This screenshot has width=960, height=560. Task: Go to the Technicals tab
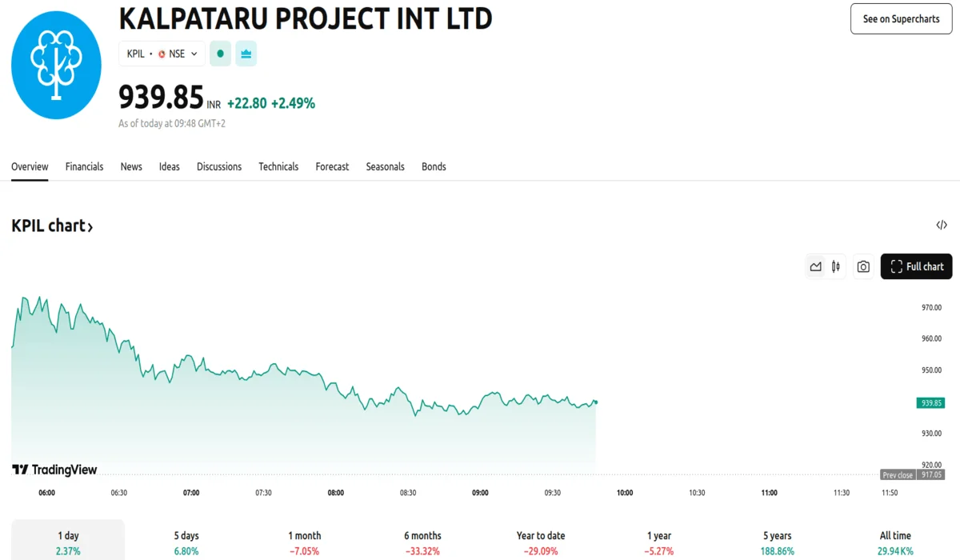click(x=278, y=166)
